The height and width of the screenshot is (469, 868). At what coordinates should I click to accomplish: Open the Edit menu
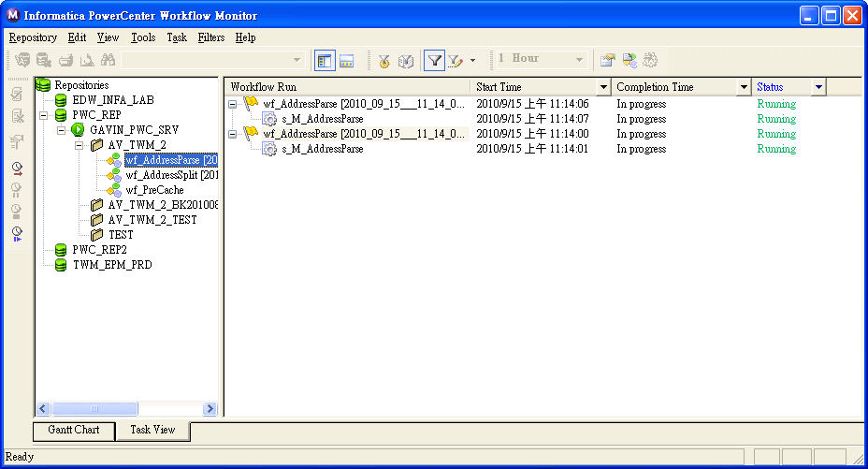[x=77, y=37]
